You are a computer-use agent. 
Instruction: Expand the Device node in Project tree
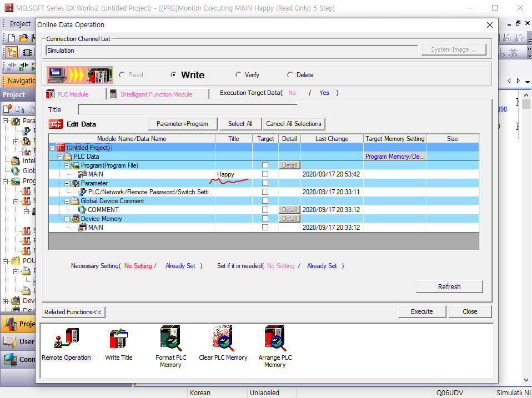pos(6,301)
